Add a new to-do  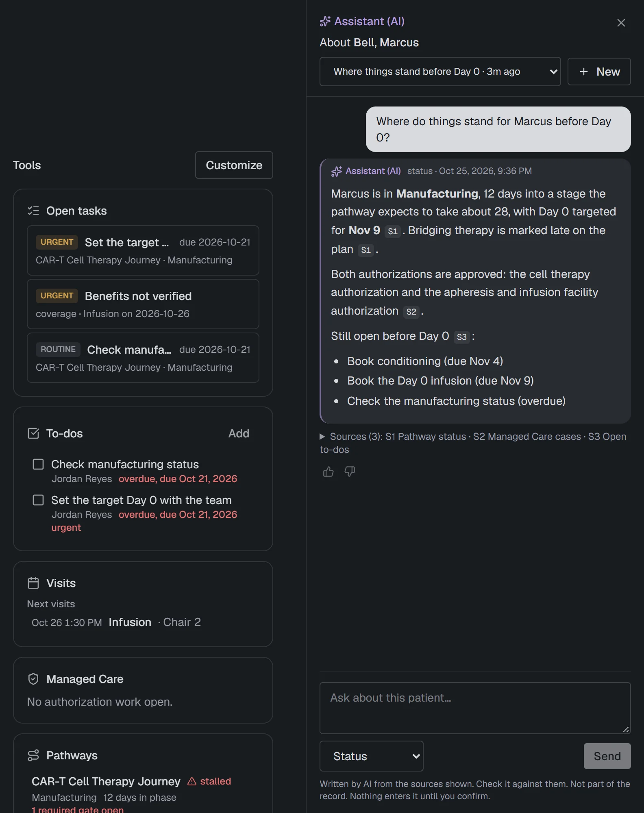[x=239, y=433]
